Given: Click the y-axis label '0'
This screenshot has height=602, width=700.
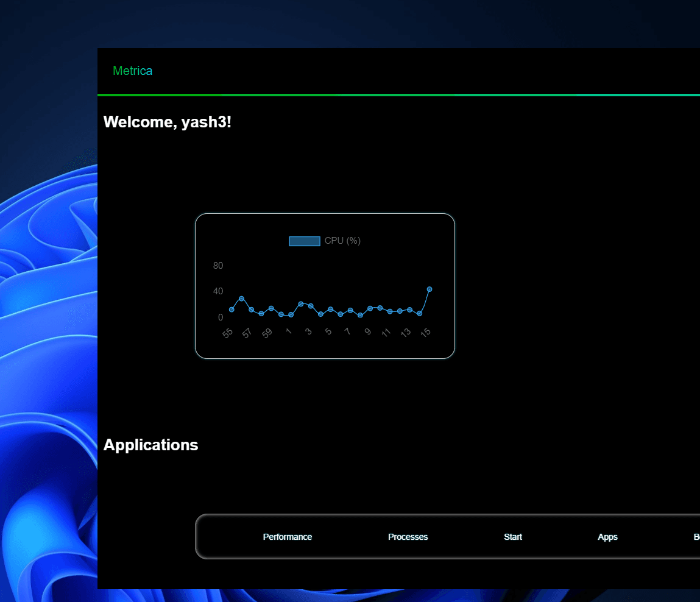Looking at the screenshot, I should pyautogui.click(x=221, y=317).
